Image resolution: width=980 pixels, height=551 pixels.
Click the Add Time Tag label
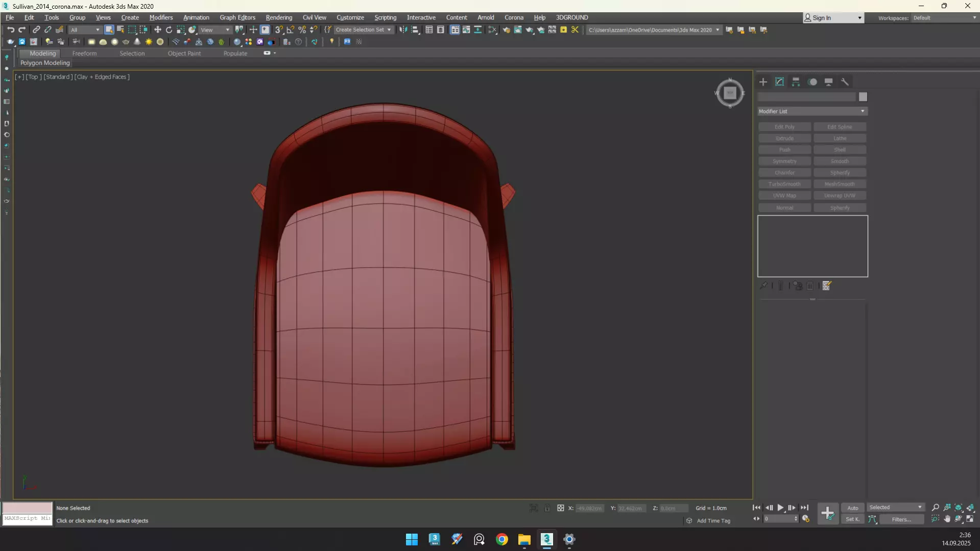click(713, 521)
